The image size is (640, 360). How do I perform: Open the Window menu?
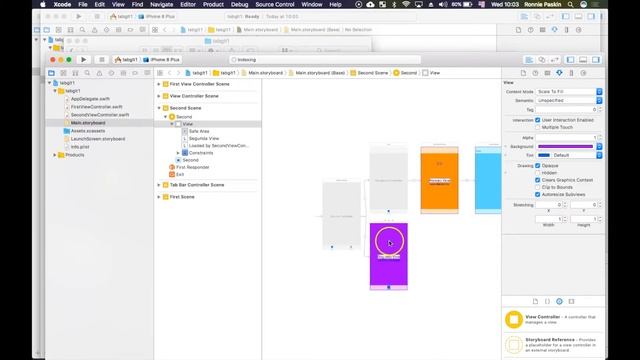[311, 4]
